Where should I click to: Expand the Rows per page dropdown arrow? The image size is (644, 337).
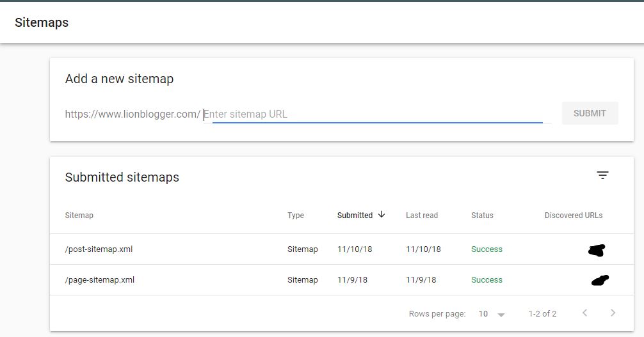pyautogui.click(x=501, y=315)
